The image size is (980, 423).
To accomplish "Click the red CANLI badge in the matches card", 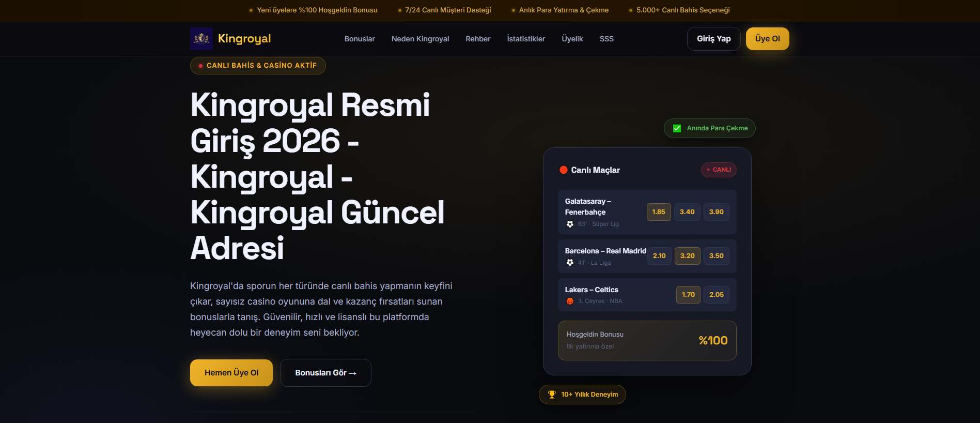I will click(719, 170).
